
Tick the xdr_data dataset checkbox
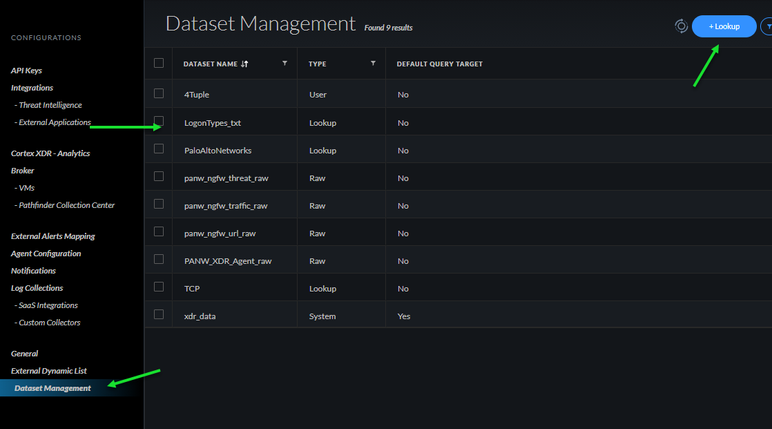[x=159, y=315]
